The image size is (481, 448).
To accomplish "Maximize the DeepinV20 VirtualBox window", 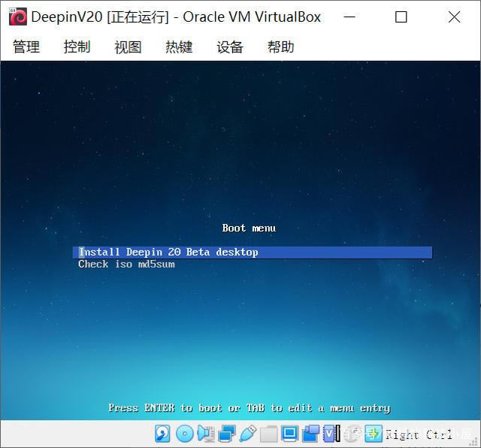I will (401, 17).
